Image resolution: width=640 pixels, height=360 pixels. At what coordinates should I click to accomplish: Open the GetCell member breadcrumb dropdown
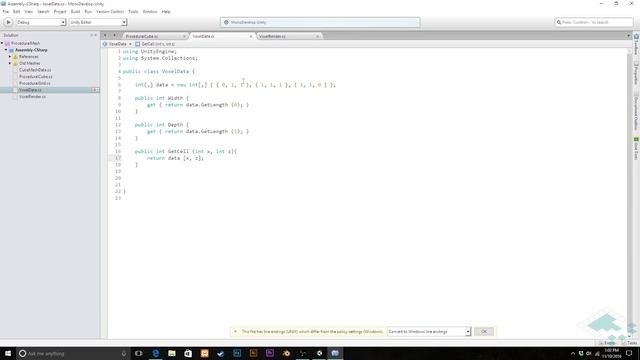[x=155, y=44]
